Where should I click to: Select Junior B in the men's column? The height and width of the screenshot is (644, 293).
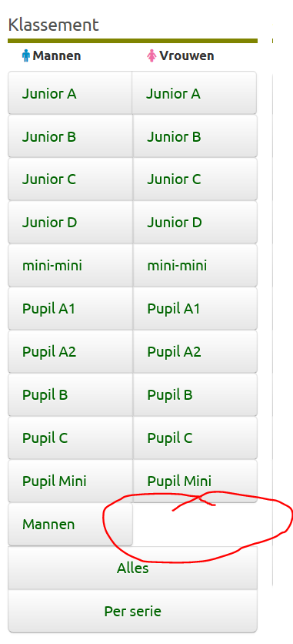[70, 136]
